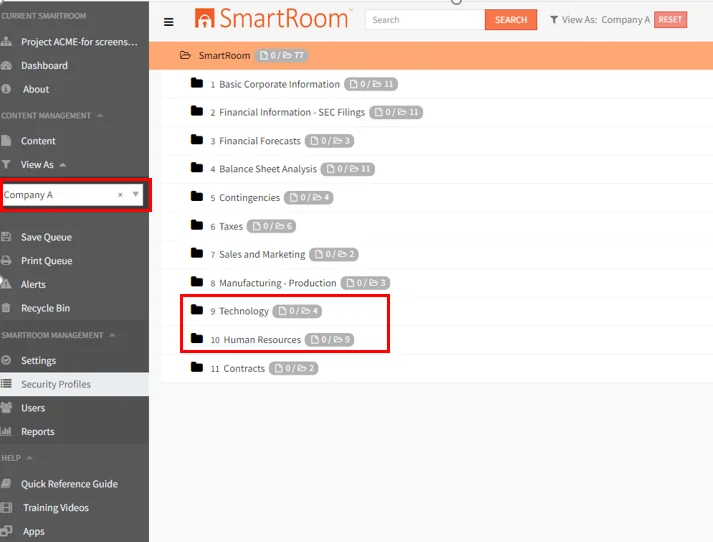713x542 pixels.
Task: Open the Users group icon
Action: coord(6,407)
